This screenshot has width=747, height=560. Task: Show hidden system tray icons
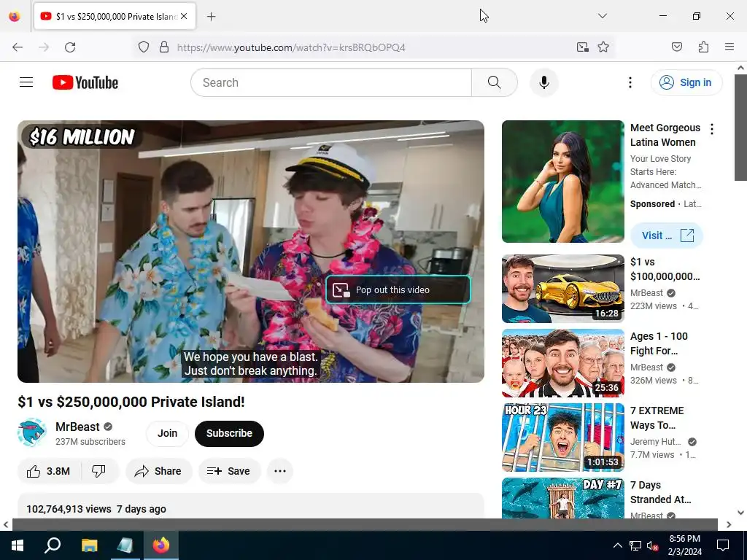pyautogui.click(x=617, y=545)
